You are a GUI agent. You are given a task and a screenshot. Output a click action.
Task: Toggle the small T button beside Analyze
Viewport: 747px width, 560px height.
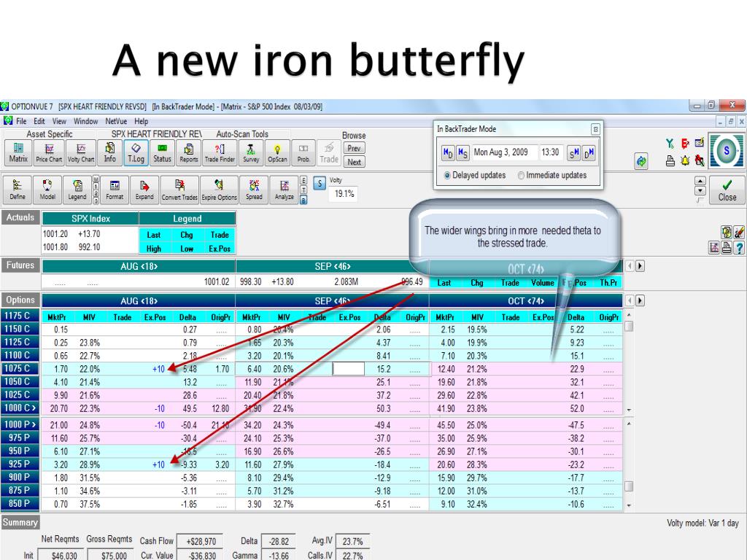point(303,190)
